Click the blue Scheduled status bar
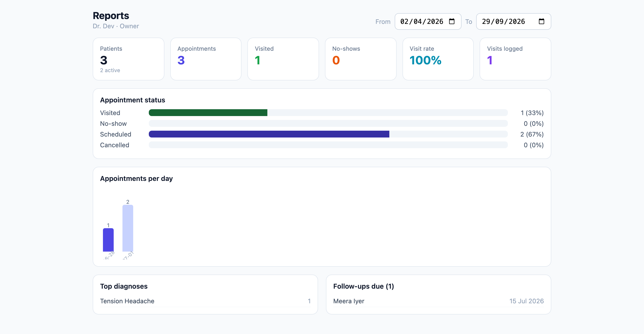 click(269, 134)
